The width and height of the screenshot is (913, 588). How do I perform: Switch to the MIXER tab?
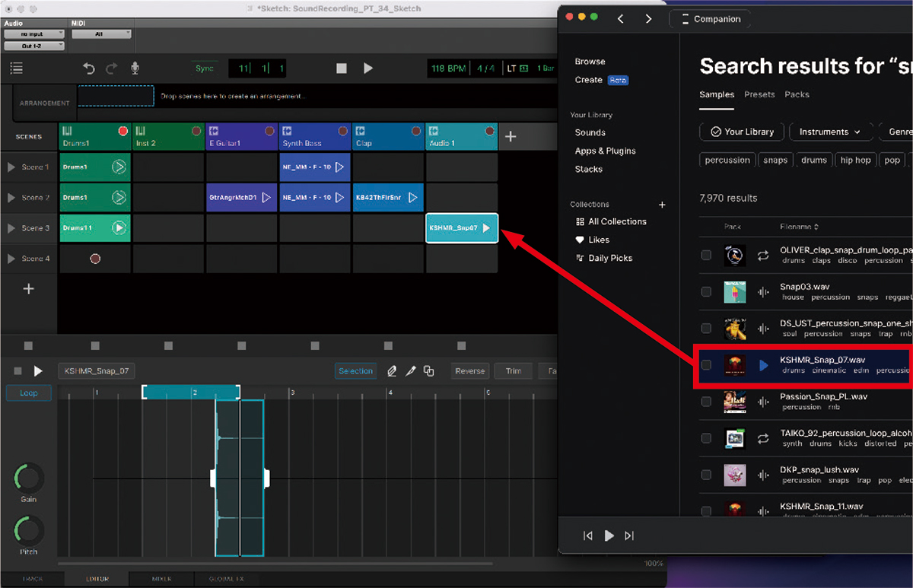pyautogui.click(x=161, y=579)
